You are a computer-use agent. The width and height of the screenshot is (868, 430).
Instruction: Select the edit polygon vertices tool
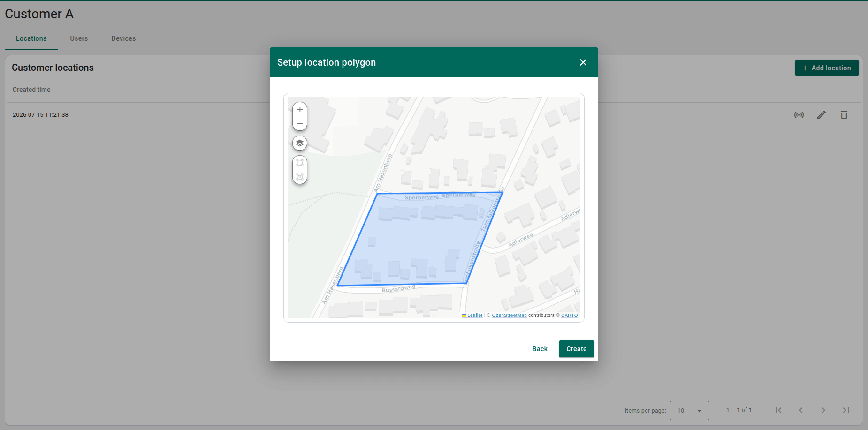(300, 177)
